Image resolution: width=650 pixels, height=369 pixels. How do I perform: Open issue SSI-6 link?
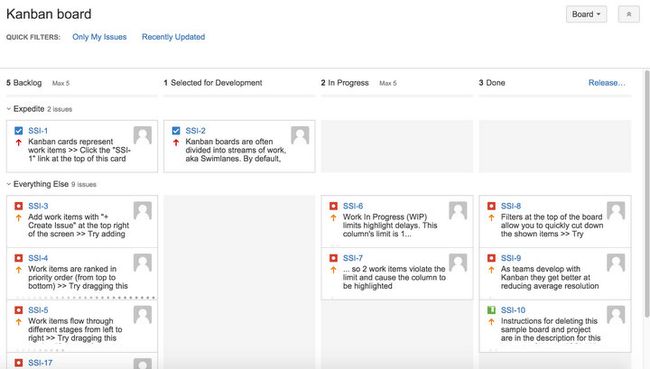[x=353, y=206]
